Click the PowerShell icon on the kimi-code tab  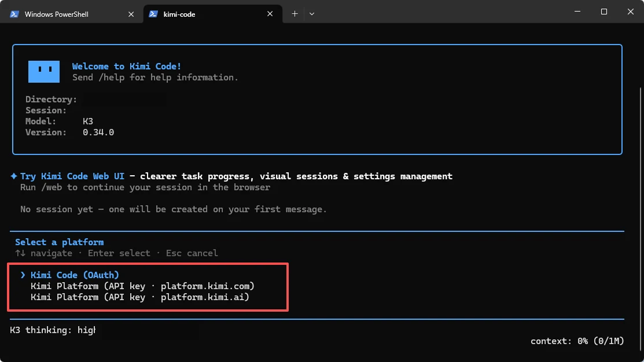[x=153, y=14]
